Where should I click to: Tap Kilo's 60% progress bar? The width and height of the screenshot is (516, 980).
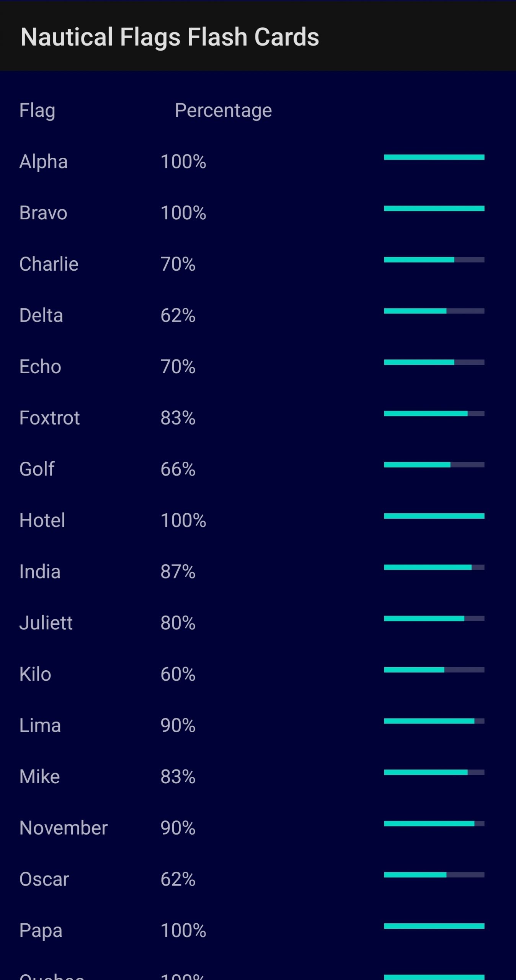434,670
